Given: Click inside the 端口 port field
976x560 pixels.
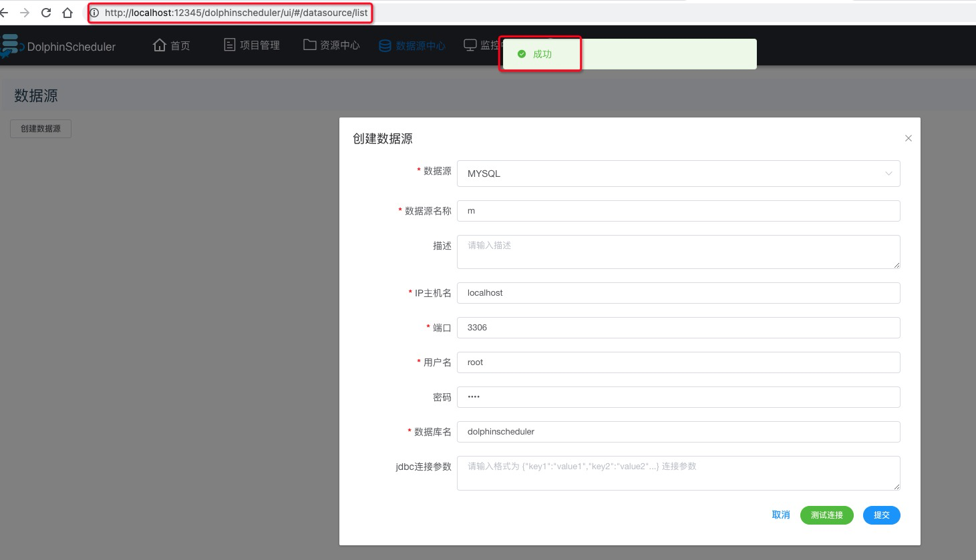Looking at the screenshot, I should [x=678, y=328].
